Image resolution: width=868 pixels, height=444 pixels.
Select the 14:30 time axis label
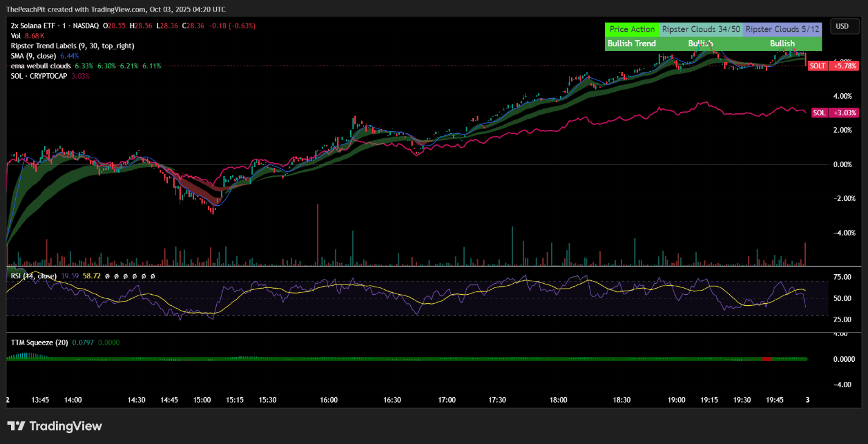pyautogui.click(x=136, y=400)
